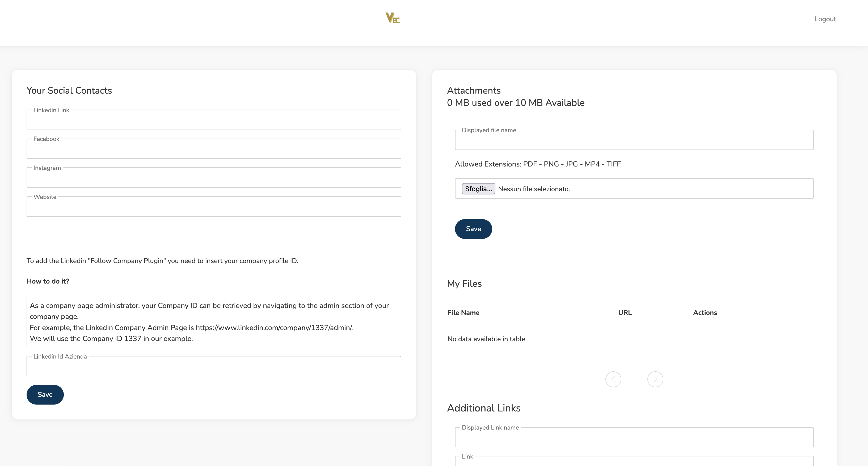The width and height of the screenshot is (868, 466).
Task: Go to next page of My Files
Action: (x=655, y=379)
